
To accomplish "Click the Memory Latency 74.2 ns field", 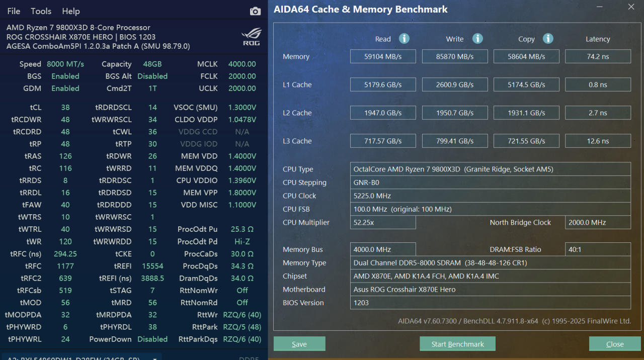I will pos(598,56).
